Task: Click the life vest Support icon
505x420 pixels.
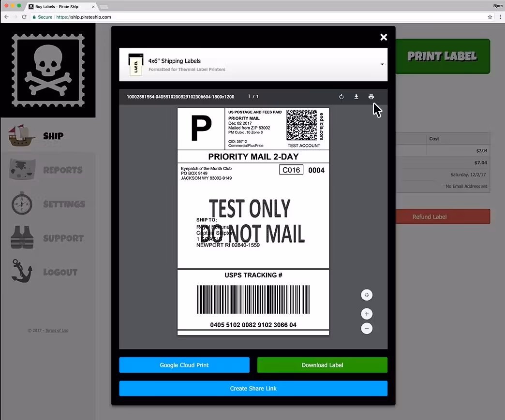Action: point(22,237)
